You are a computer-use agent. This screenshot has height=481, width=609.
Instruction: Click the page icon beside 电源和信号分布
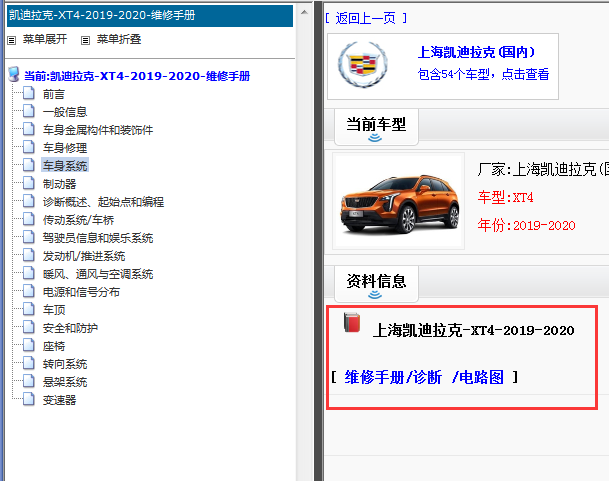click(x=29, y=291)
